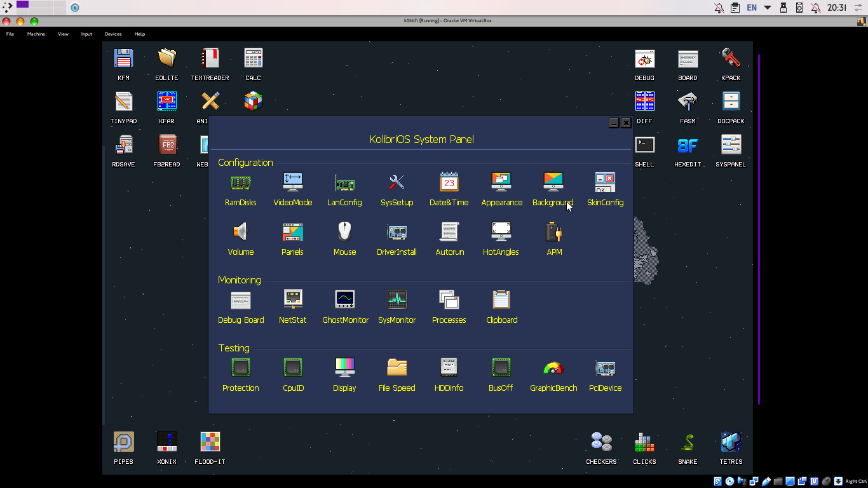
Task: Open BOARD desktop icon
Action: pyautogui.click(x=688, y=58)
